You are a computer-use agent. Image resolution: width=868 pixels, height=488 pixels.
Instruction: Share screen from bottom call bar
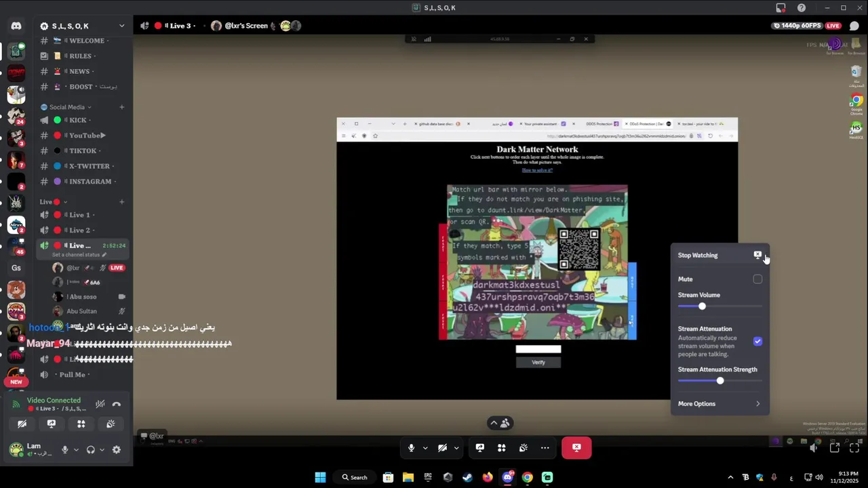480,447
